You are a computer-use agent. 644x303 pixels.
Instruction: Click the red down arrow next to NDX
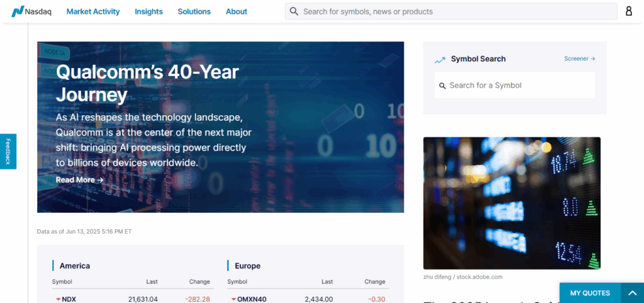[x=58, y=299]
